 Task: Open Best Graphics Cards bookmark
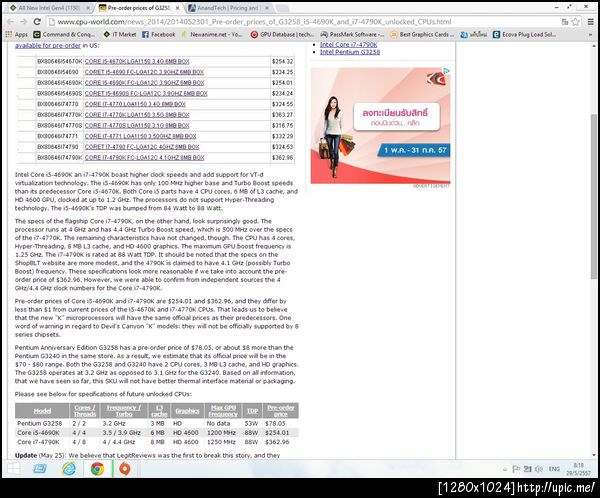(x=422, y=34)
